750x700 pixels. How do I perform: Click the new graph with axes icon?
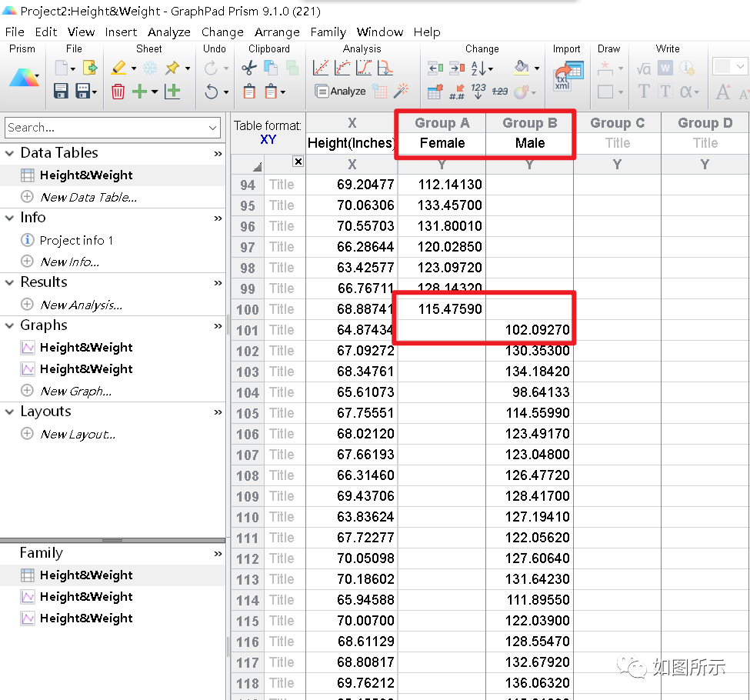click(172, 91)
